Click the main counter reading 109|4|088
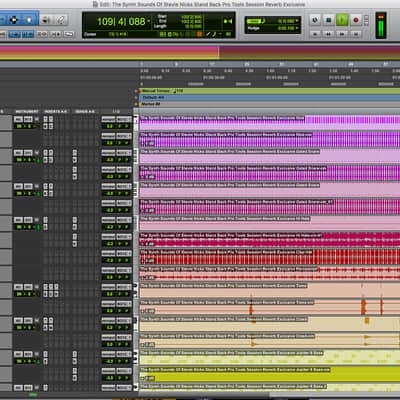Screen dimensions: 400x400 (121, 22)
